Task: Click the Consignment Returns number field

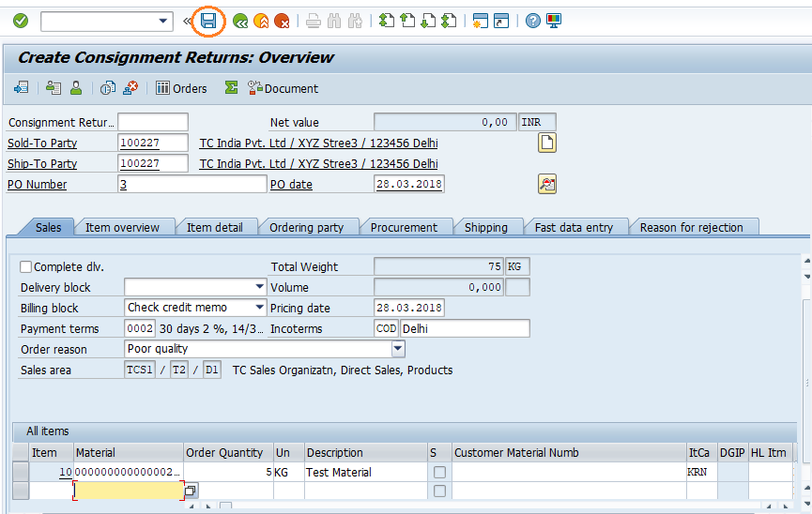Action: (x=153, y=122)
